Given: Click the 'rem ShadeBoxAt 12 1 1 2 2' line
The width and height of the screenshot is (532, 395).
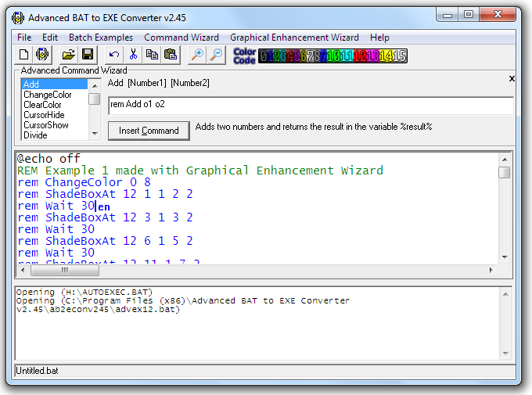Looking at the screenshot, I should (105, 194).
